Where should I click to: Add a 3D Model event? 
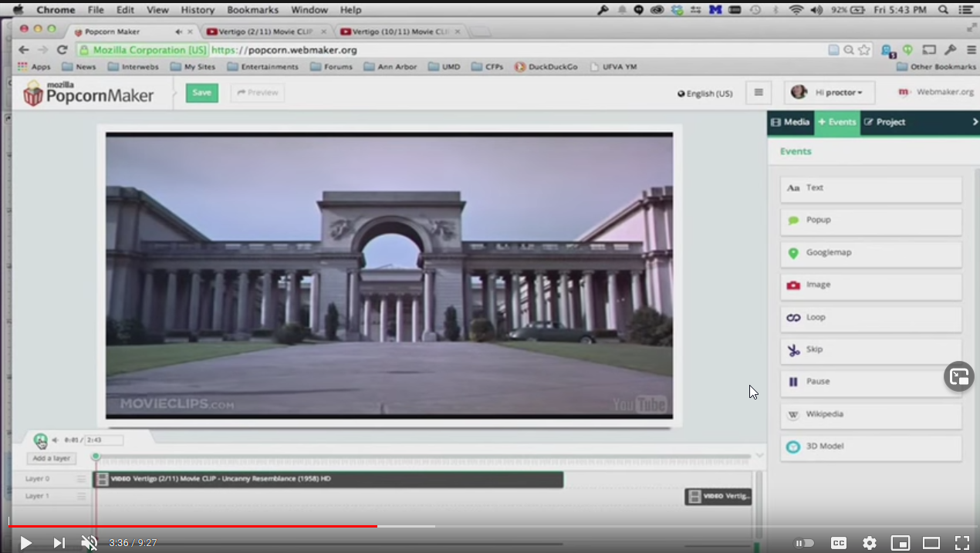pyautogui.click(x=871, y=447)
